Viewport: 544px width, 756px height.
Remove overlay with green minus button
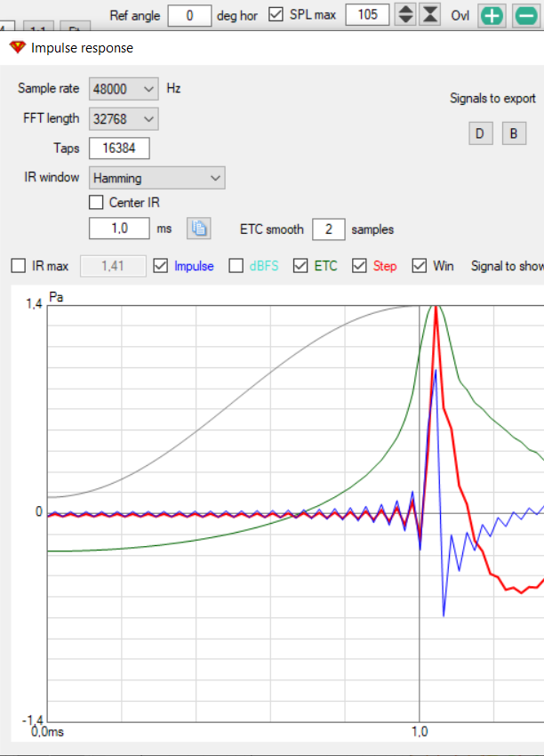pos(526,15)
